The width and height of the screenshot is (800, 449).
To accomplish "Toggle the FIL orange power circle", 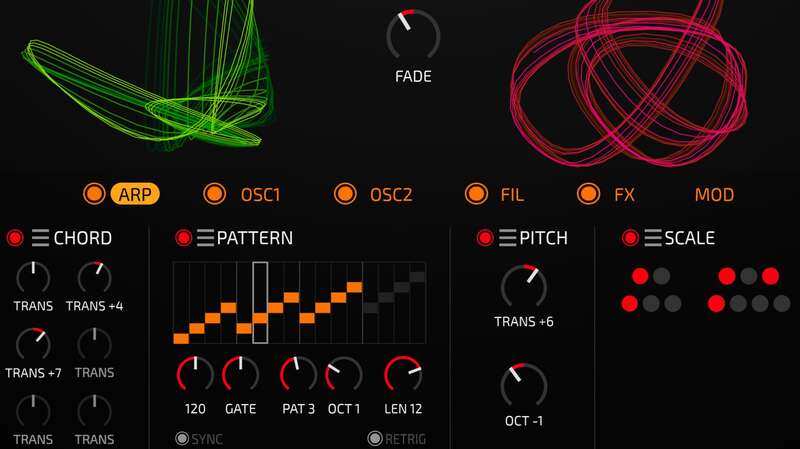I will pyautogui.click(x=477, y=194).
